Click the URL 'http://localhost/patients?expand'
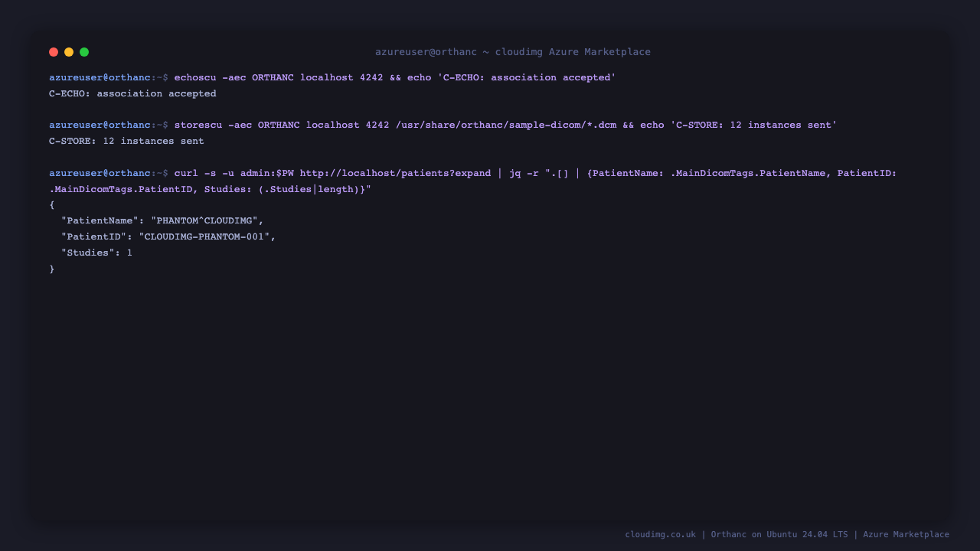980x551 pixels. [395, 173]
